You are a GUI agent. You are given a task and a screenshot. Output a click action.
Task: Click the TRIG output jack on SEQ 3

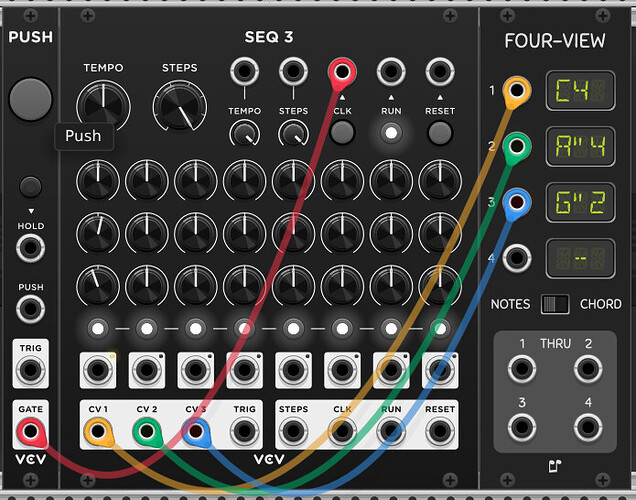[244, 431]
